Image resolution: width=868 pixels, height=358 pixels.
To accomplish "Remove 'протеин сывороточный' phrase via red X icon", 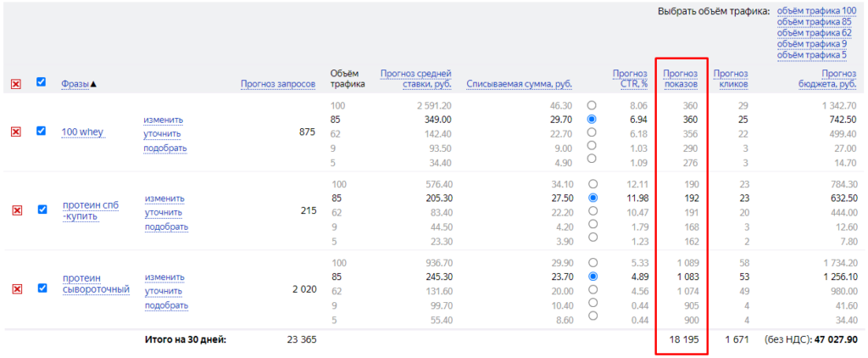I will [x=15, y=289].
